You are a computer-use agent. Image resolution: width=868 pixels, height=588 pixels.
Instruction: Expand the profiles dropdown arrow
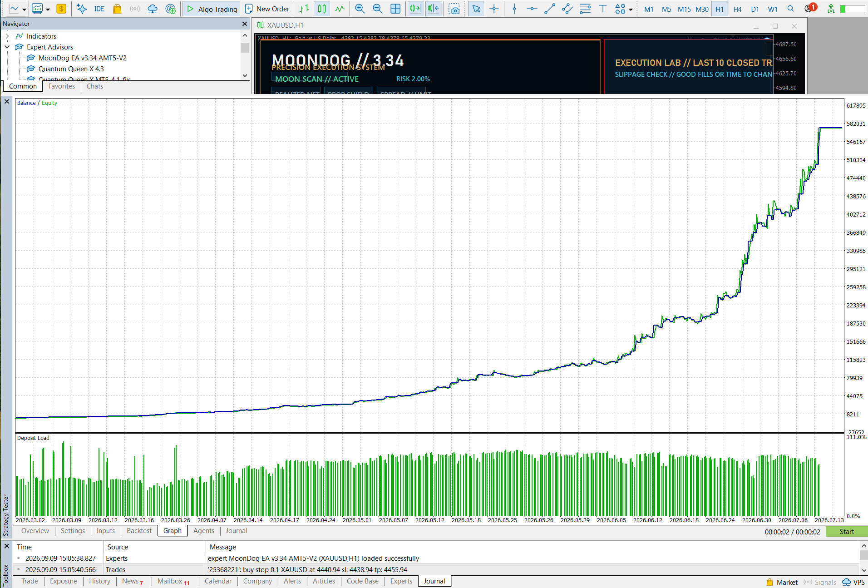(48, 9)
